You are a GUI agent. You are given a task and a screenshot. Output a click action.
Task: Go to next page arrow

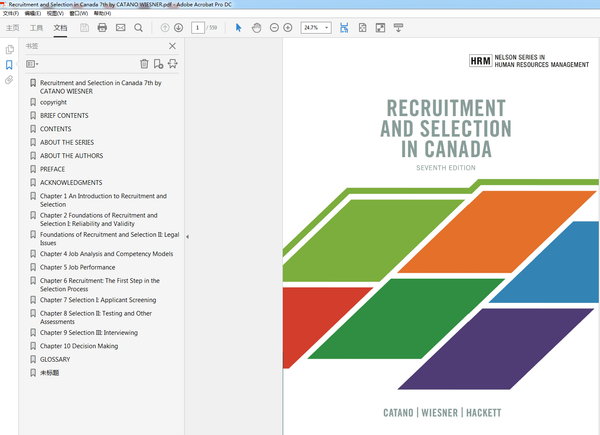coord(178,28)
